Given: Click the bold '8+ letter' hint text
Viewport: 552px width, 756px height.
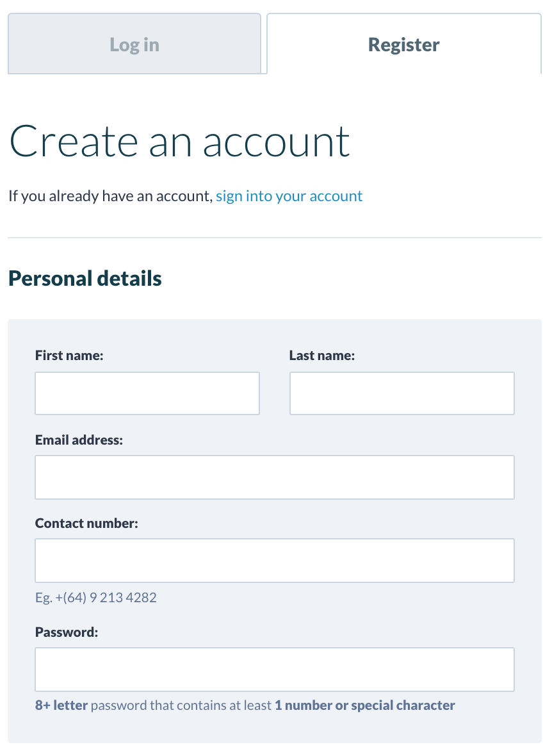Looking at the screenshot, I should coord(62,705).
